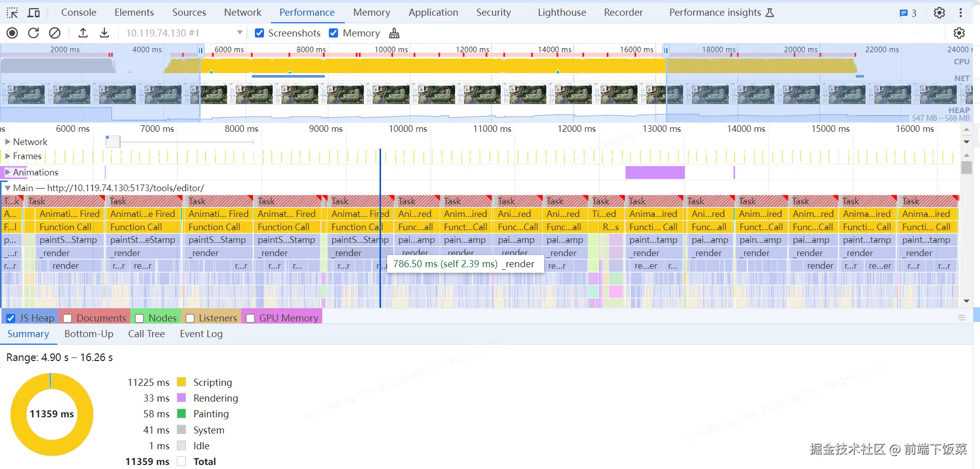Open capture settings gear in Performance toolbar

click(959, 33)
